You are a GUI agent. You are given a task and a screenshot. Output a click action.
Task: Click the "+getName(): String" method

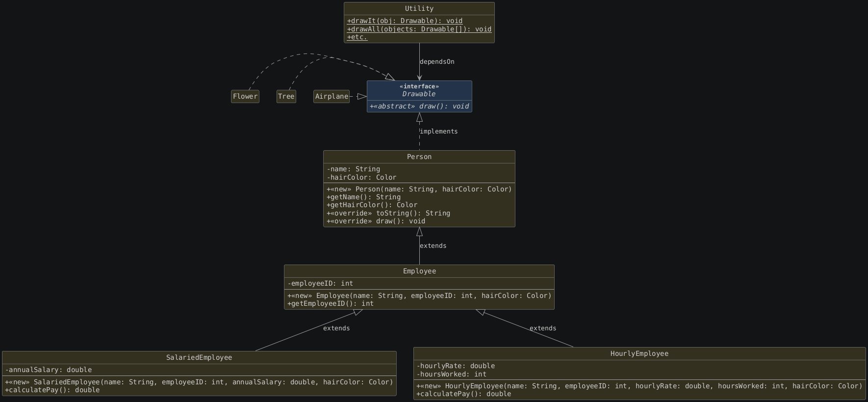point(363,197)
